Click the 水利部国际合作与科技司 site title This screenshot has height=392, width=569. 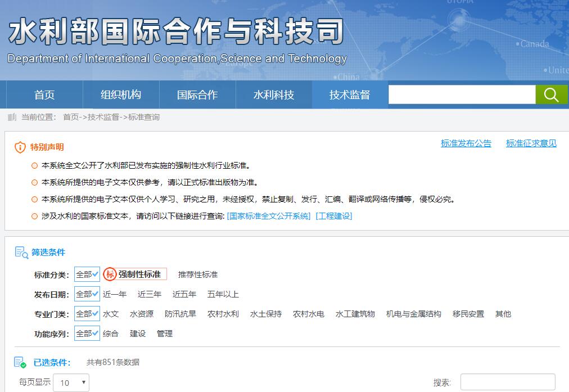point(176,31)
